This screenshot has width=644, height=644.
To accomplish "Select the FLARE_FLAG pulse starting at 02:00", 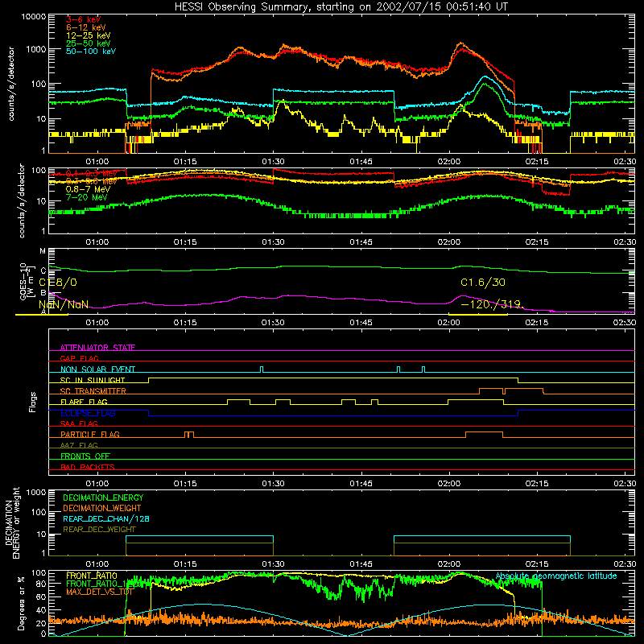I will pos(476,402).
